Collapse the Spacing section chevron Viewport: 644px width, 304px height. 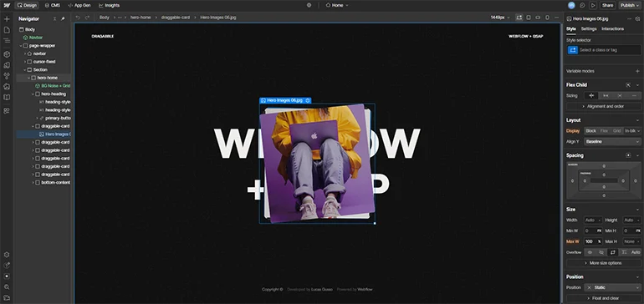click(x=637, y=155)
